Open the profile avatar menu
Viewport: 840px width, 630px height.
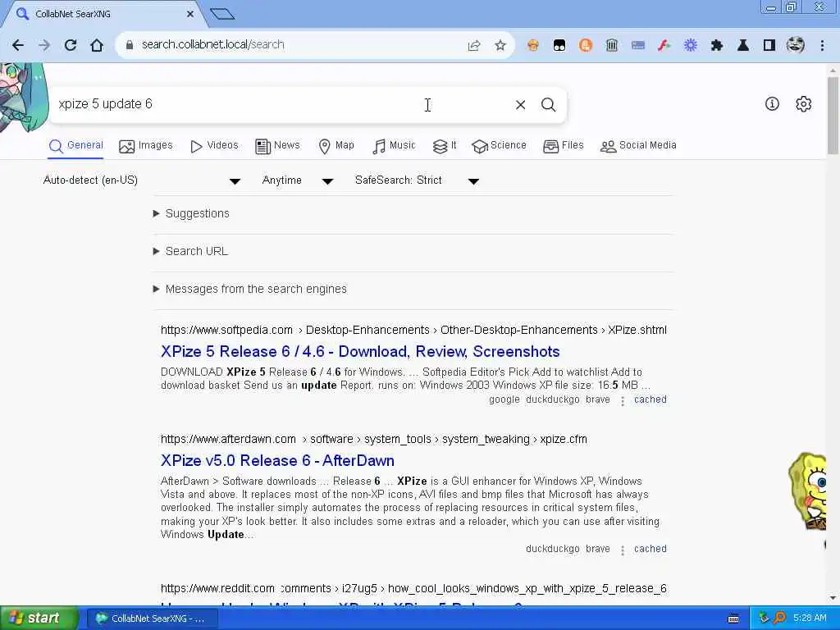tap(796, 45)
